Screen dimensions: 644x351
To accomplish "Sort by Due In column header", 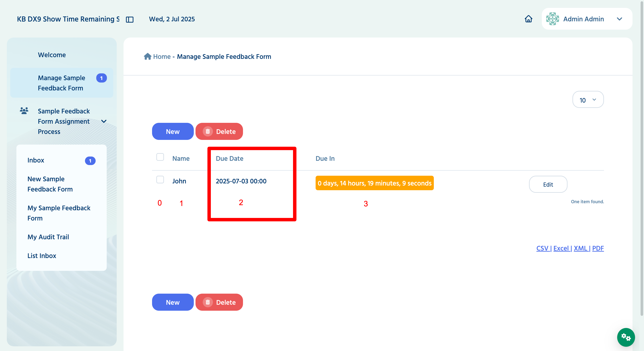I will [325, 158].
